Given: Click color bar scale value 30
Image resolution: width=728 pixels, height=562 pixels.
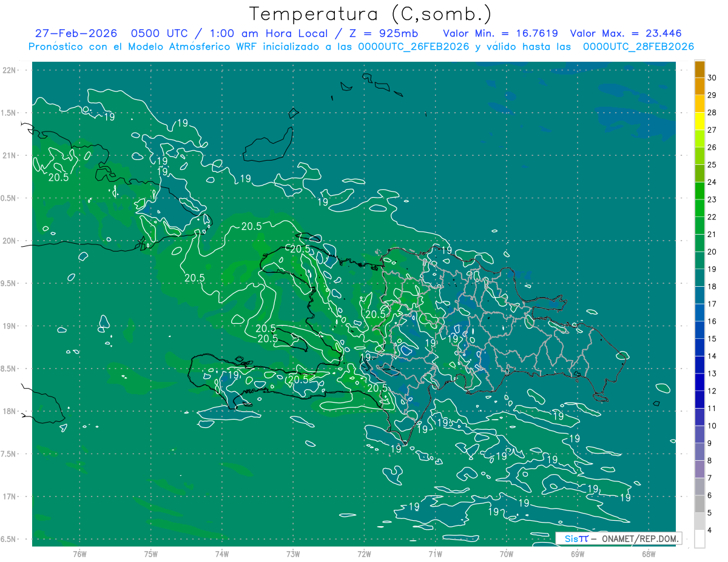Looking at the screenshot, I should point(712,78).
